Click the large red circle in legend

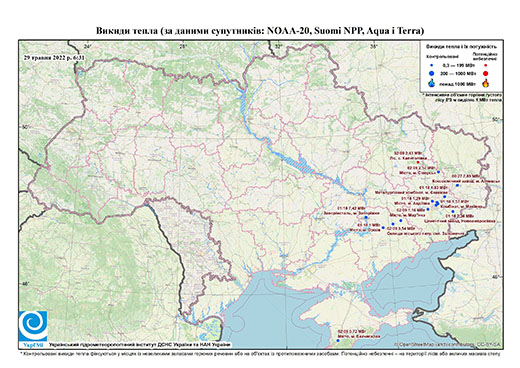pyautogui.click(x=485, y=74)
